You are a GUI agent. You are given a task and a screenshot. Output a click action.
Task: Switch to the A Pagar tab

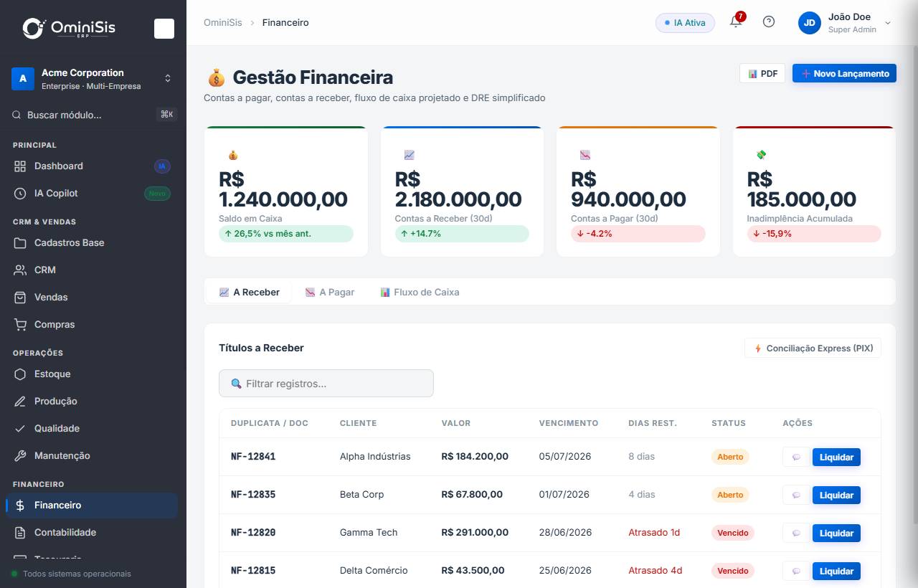(330, 293)
